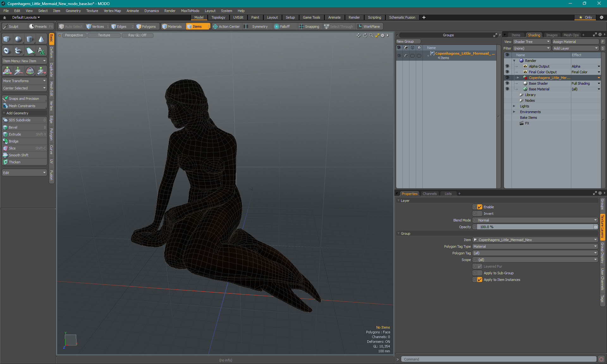607x364 pixels.
Task: Select the Cube primitive tool
Action: 7,39
